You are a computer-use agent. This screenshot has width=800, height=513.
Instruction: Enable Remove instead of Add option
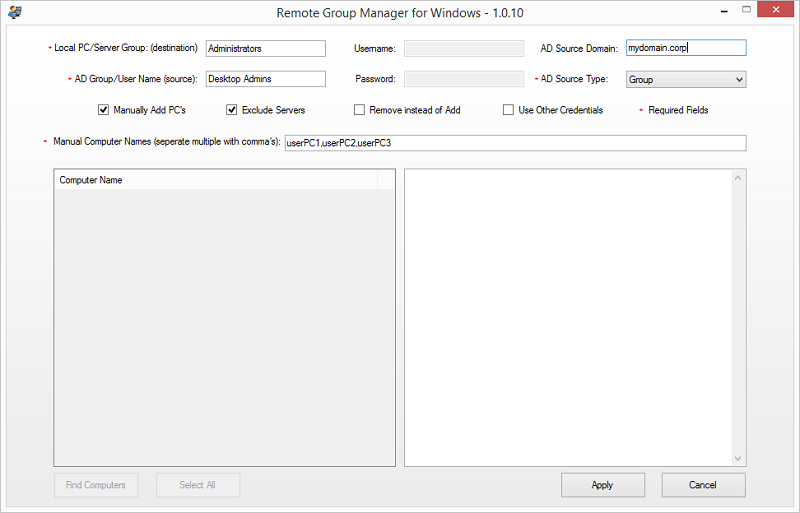click(359, 110)
